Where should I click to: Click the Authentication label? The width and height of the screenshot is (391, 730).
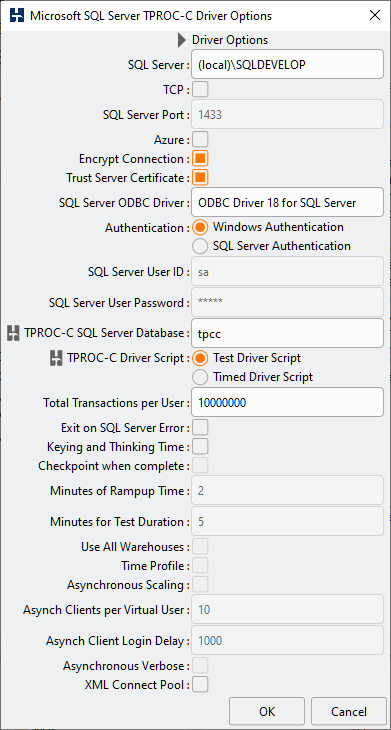tap(147, 228)
